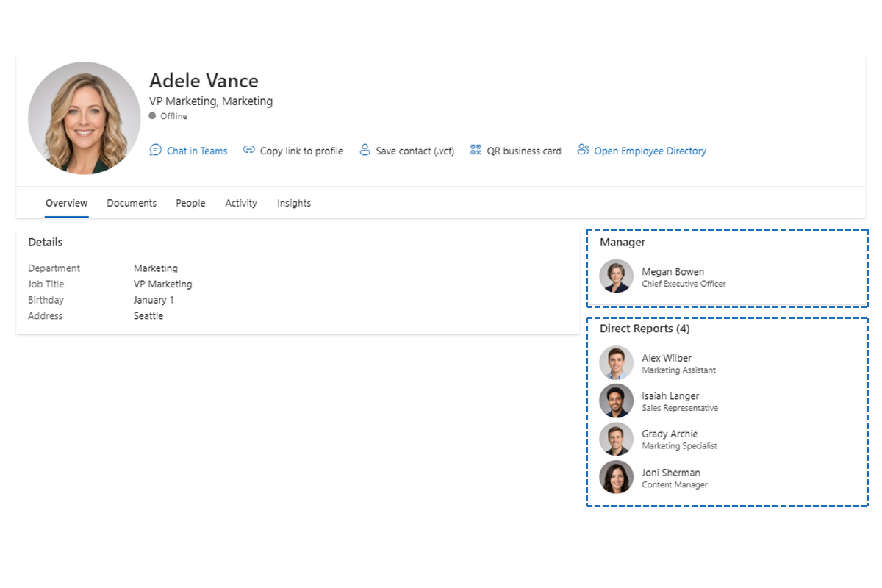View the Insights tab
882x588 pixels.
coord(294,203)
